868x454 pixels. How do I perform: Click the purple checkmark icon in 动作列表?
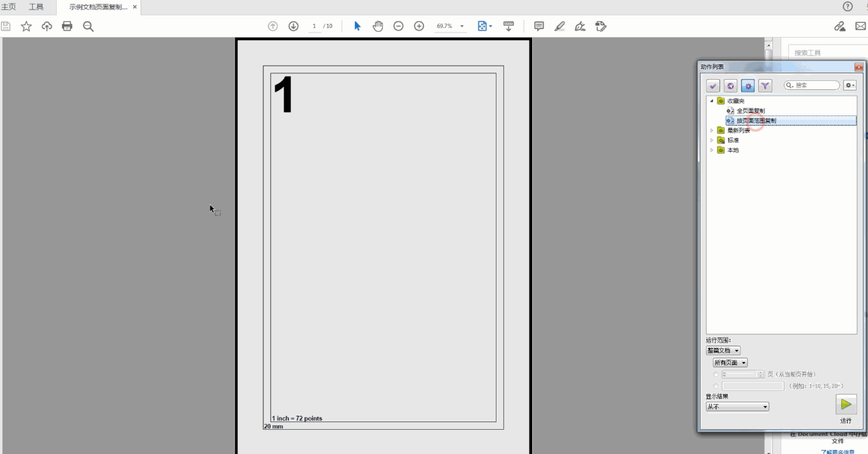pyautogui.click(x=713, y=85)
